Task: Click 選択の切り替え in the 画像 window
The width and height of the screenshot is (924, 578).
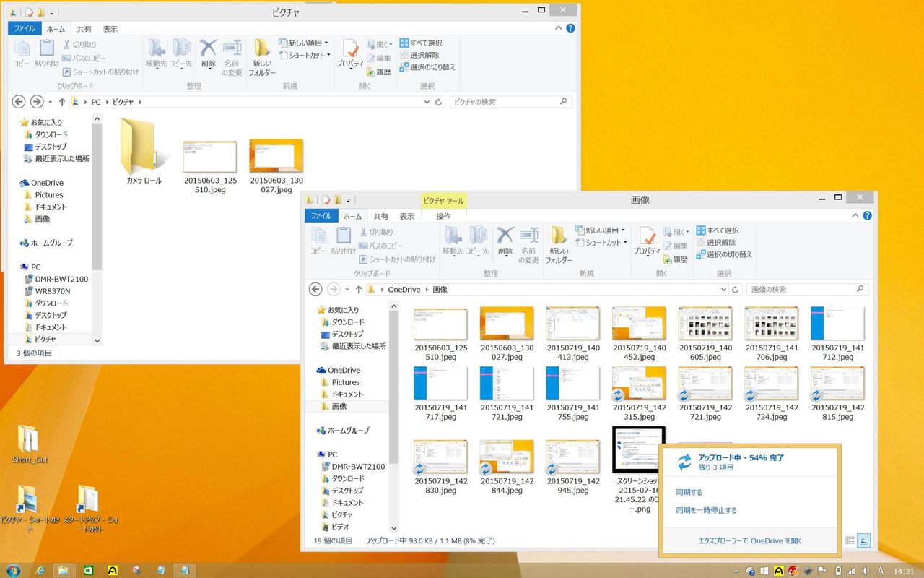Action: coord(724,254)
